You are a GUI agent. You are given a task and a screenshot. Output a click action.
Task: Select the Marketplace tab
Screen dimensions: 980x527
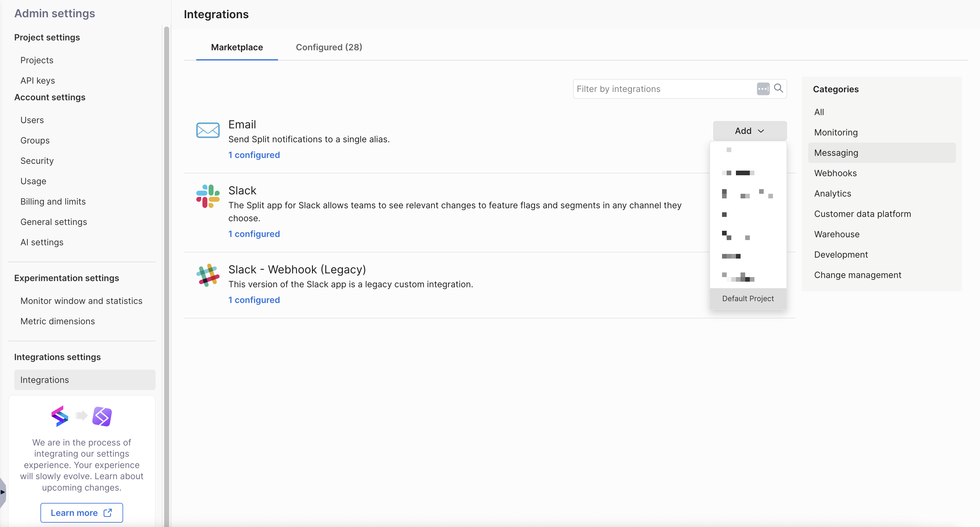[237, 47]
